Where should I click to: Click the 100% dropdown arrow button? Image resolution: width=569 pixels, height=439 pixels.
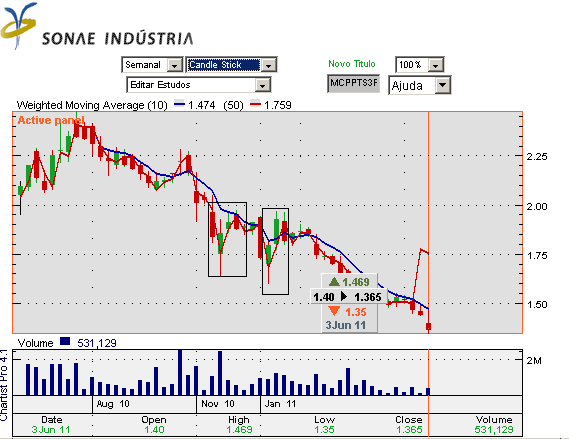[x=435, y=65]
